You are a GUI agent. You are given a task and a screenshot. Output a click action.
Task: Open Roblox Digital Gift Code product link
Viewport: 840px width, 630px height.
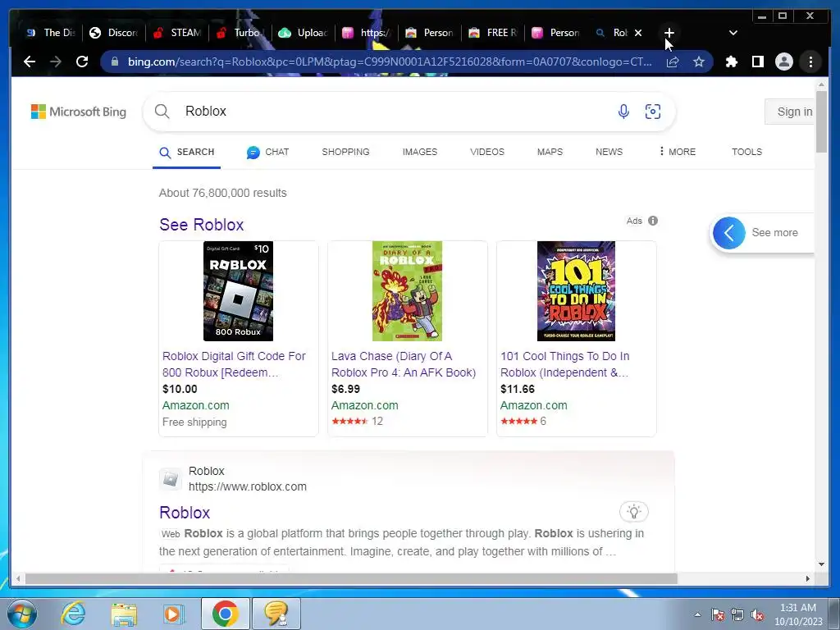point(234,364)
